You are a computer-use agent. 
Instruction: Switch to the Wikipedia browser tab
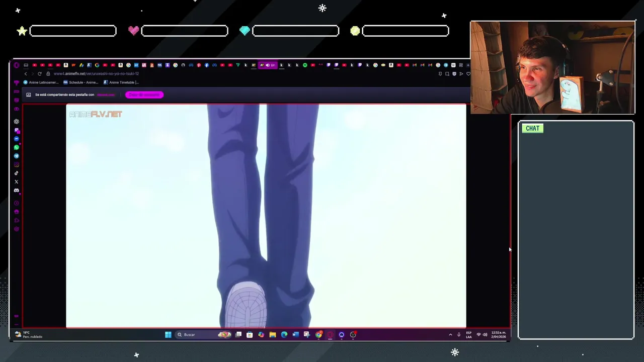(453, 65)
